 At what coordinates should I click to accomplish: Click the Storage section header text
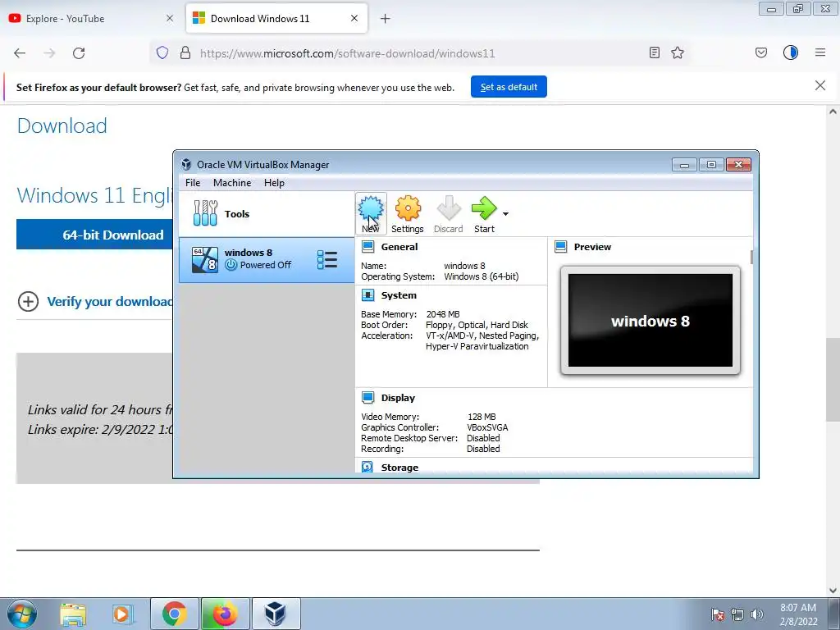399,467
